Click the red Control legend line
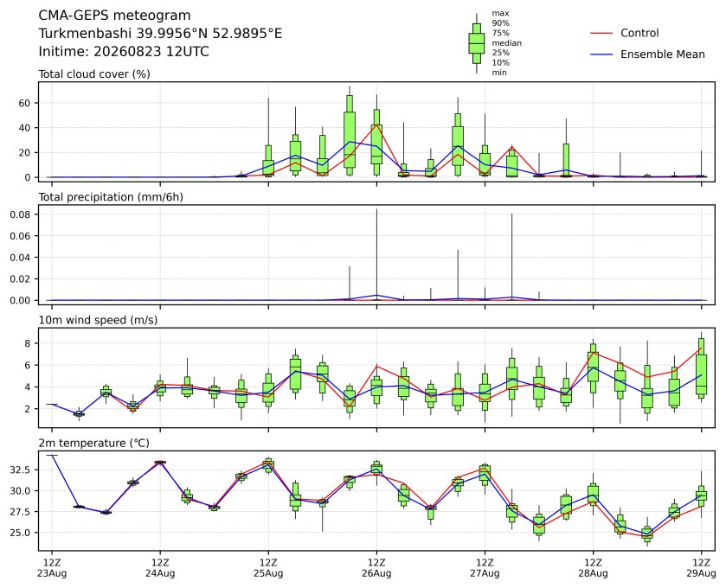 (601, 34)
